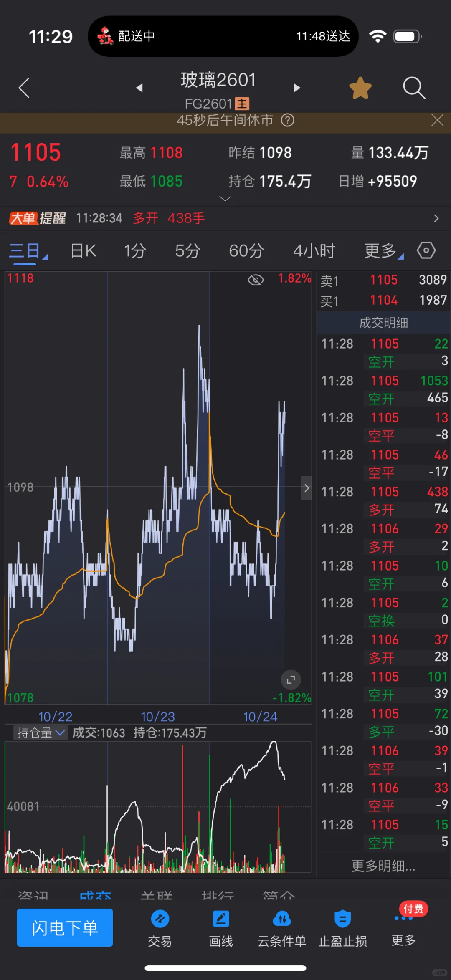Open 更多明细 trade details link
Image resolution: width=451 pixels, height=980 pixels.
tap(383, 866)
